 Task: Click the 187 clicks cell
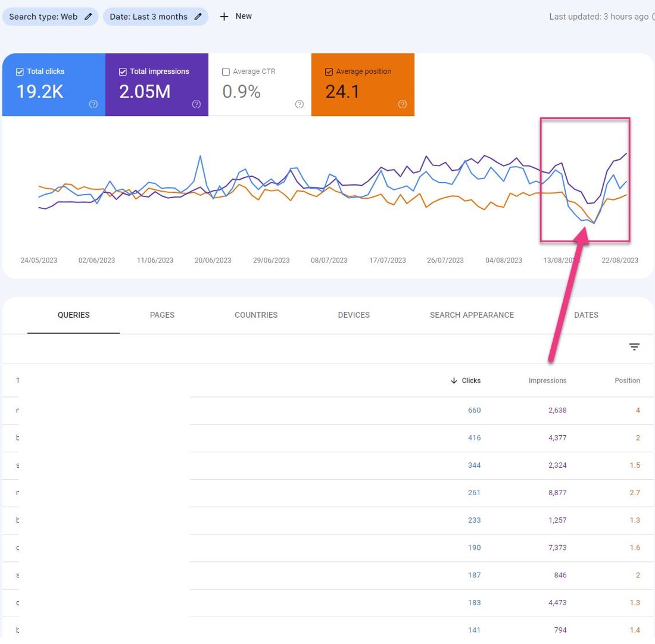[474, 575]
